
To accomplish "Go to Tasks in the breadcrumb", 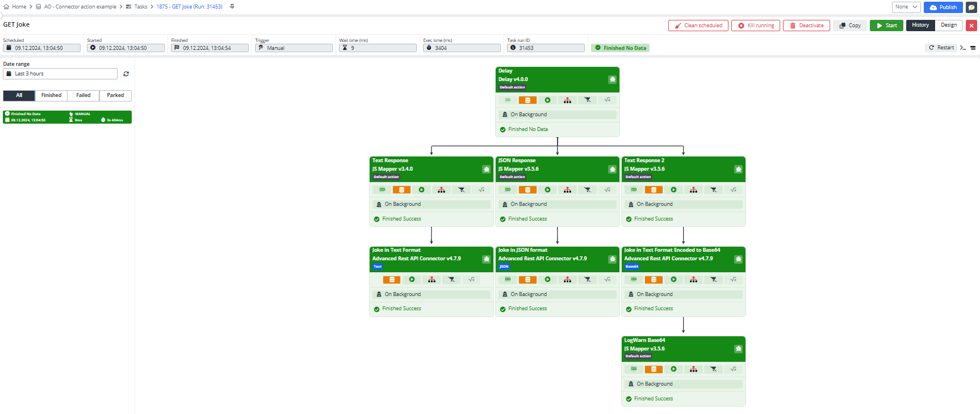I will (140, 7).
